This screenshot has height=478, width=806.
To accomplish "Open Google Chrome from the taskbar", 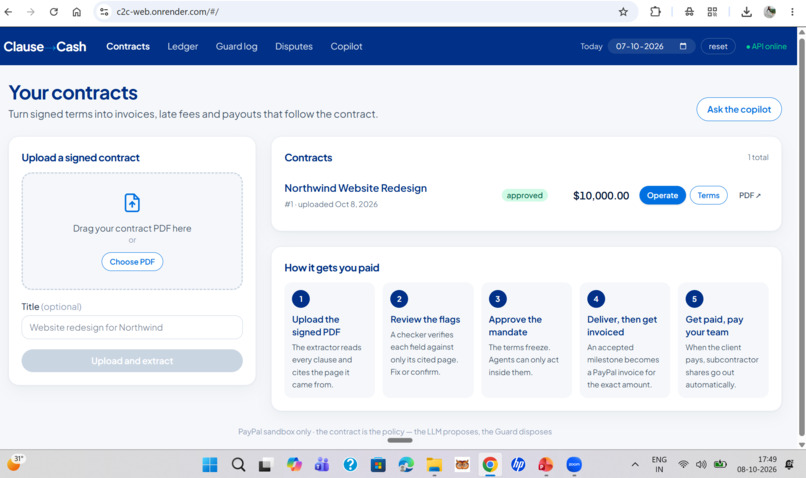I will point(490,465).
